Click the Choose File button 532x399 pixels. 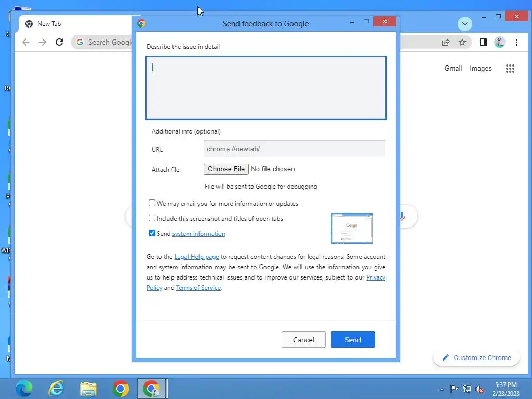(226, 169)
